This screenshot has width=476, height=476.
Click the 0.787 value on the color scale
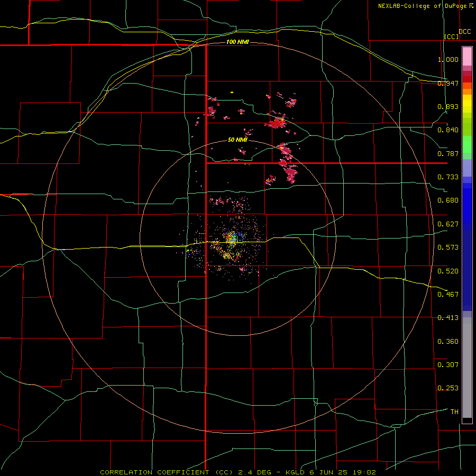click(448, 153)
